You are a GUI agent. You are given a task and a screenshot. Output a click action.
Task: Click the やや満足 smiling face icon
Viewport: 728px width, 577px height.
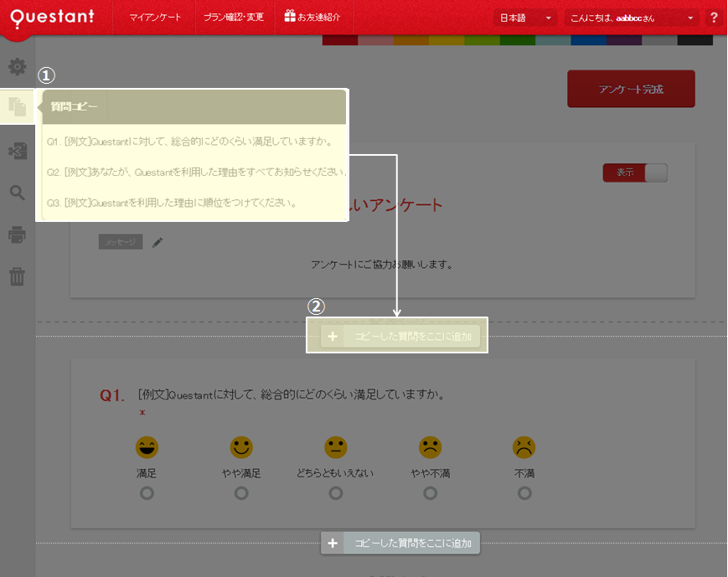241,447
